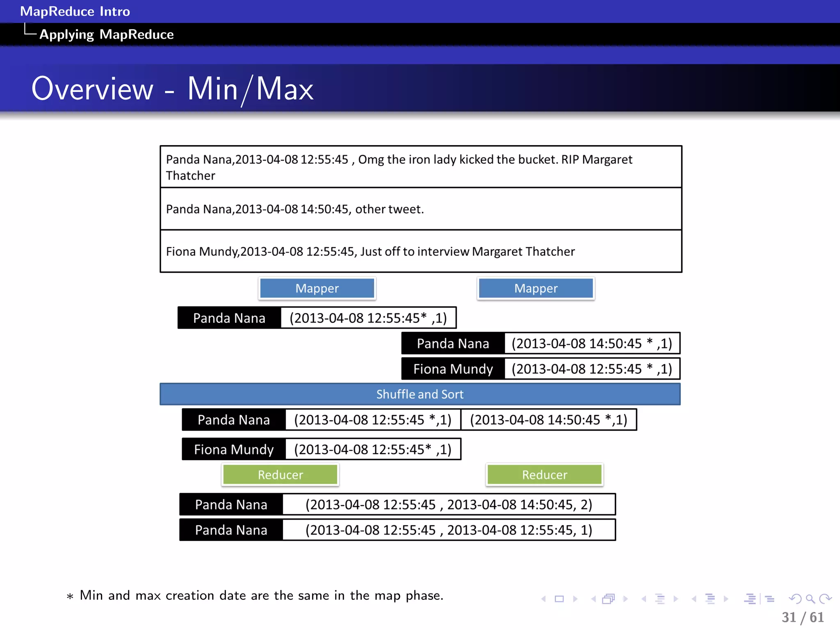This screenshot has width=840, height=630.
Task: Click Fiona Mundy sorted value 12:55:45* ,1
Action: point(373,449)
